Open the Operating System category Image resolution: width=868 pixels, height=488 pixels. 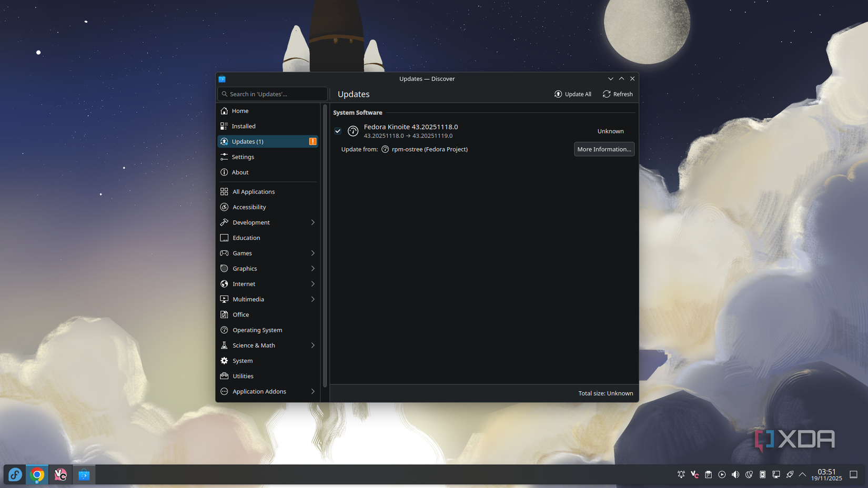pos(257,330)
